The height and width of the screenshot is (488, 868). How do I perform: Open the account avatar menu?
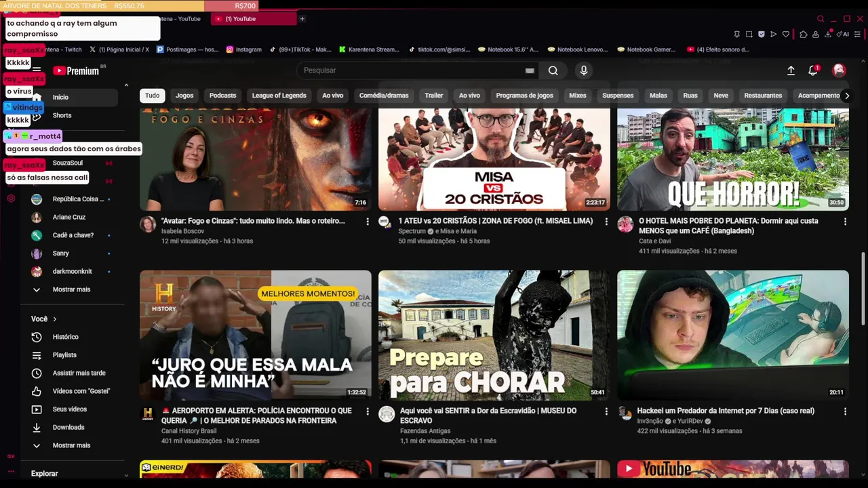point(839,70)
